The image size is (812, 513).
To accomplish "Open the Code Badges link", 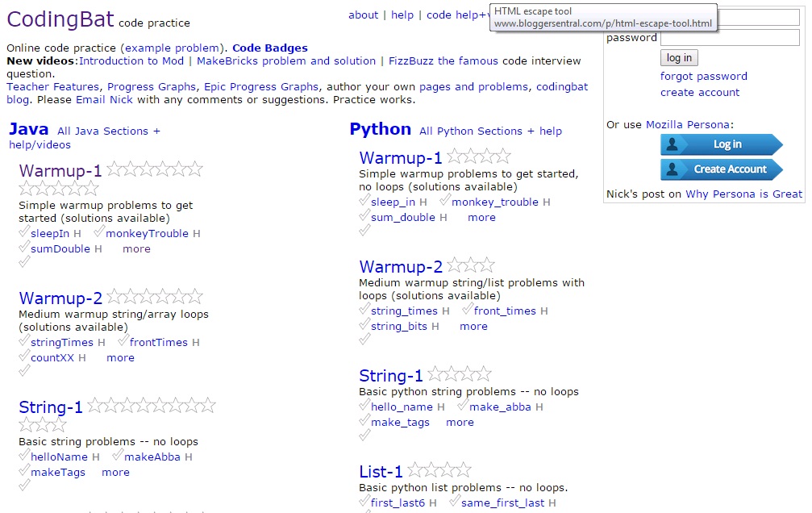I will (270, 48).
